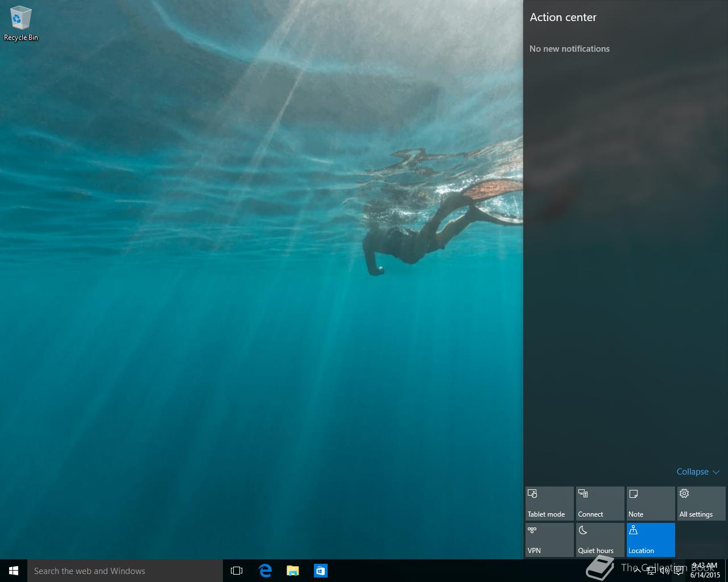Click the Task View taskbar icon
This screenshot has height=582, width=728.
click(x=237, y=571)
